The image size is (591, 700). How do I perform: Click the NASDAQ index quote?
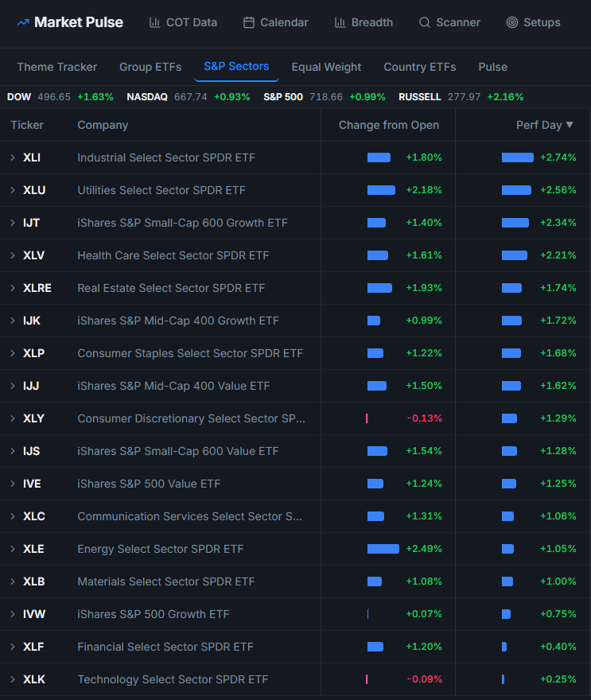point(189,97)
